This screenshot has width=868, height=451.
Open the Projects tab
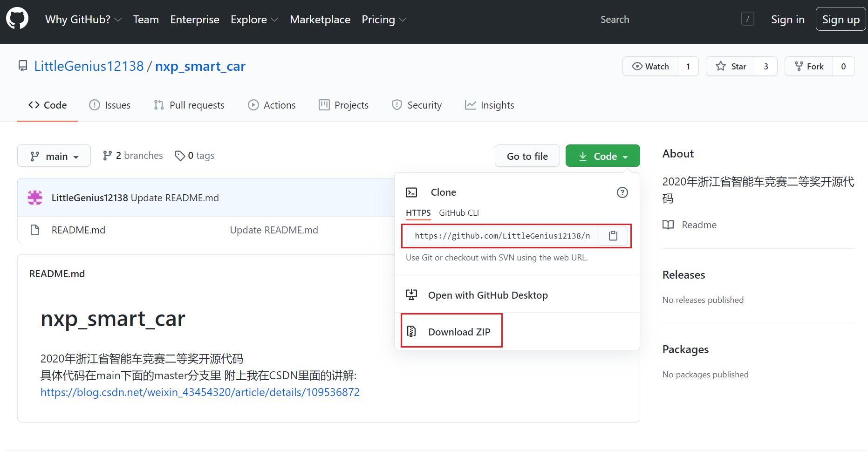pos(343,105)
